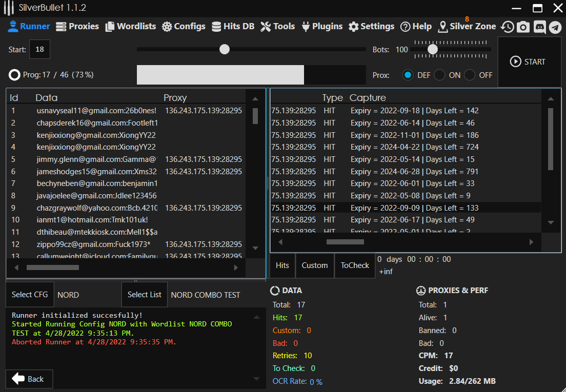Open the Silver Zone section
Image resolution: width=566 pixels, height=392 pixels.
click(467, 26)
